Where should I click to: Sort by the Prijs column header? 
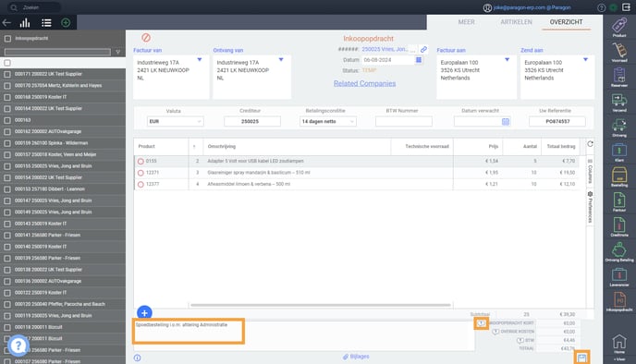[x=494, y=146]
